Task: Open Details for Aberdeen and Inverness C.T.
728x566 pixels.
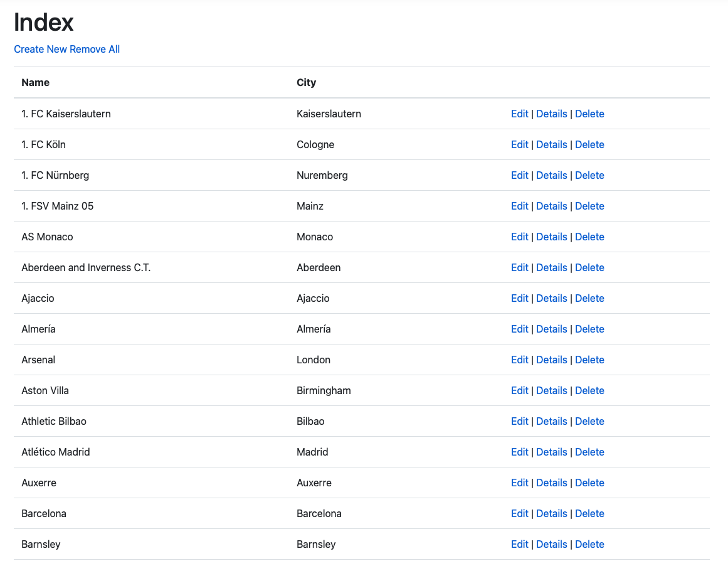Action: pyautogui.click(x=552, y=268)
